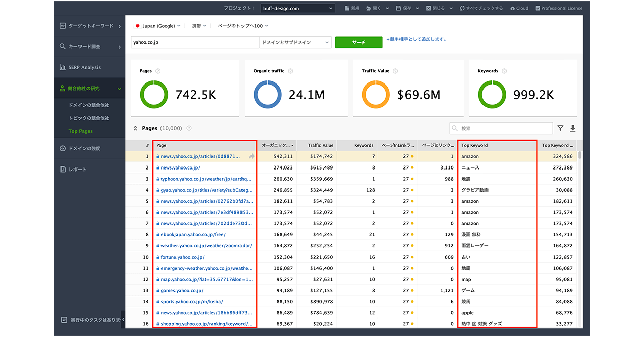
Task: Click the +競争相手として追加します link
Action: coord(417,39)
